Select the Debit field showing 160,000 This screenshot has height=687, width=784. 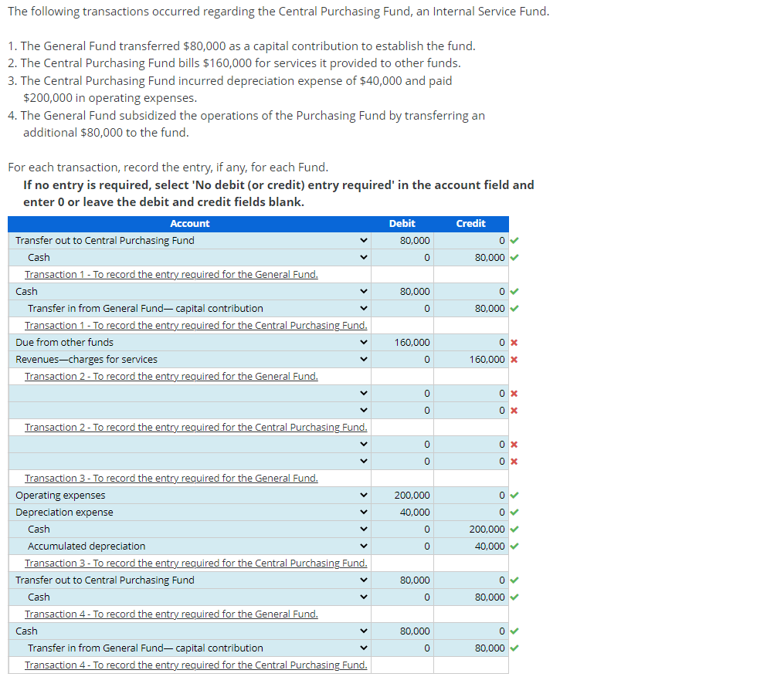(402, 342)
